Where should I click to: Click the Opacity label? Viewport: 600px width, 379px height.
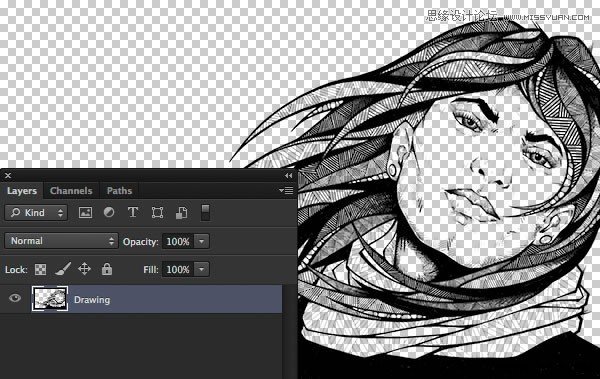point(140,242)
